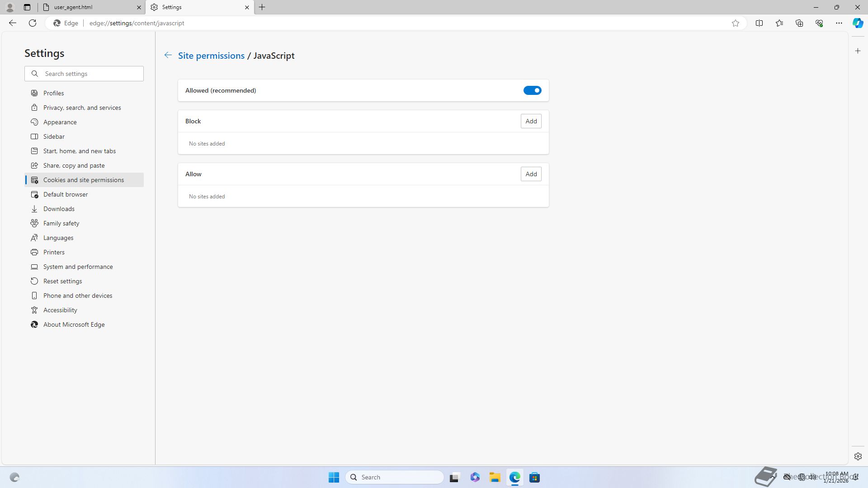Screen dimensions: 868x488
Task: Click the Search settings input field
Action: (90, 74)
